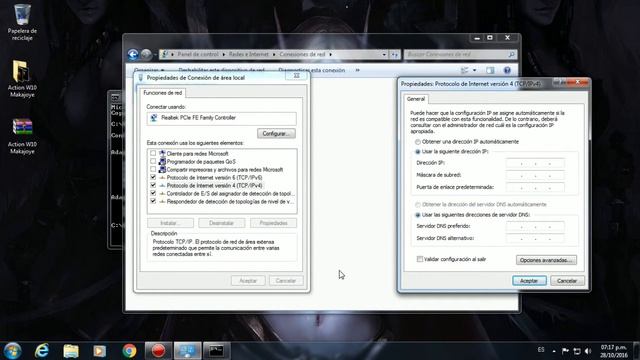
Task: Open help in the Network Connections window
Action: point(507,70)
